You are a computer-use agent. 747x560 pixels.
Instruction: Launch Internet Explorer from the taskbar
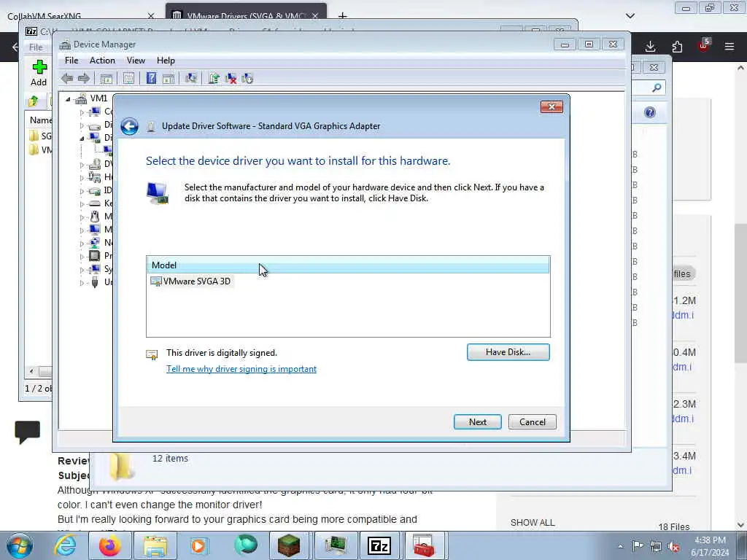pyautogui.click(x=65, y=545)
